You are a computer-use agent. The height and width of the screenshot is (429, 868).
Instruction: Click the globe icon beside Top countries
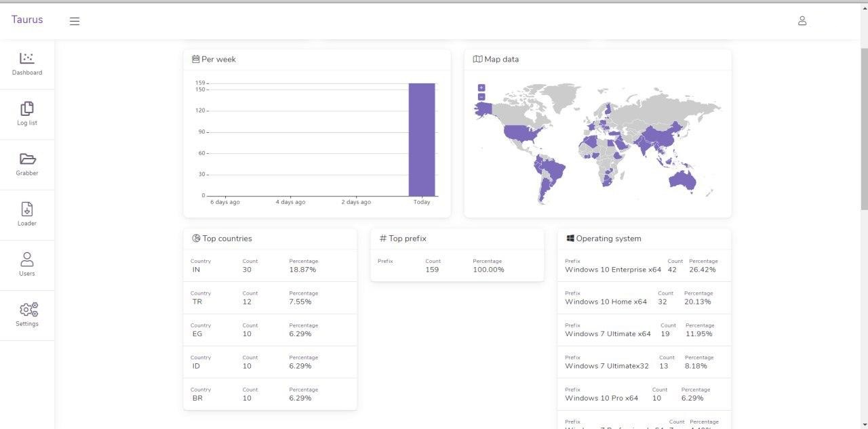tap(197, 239)
